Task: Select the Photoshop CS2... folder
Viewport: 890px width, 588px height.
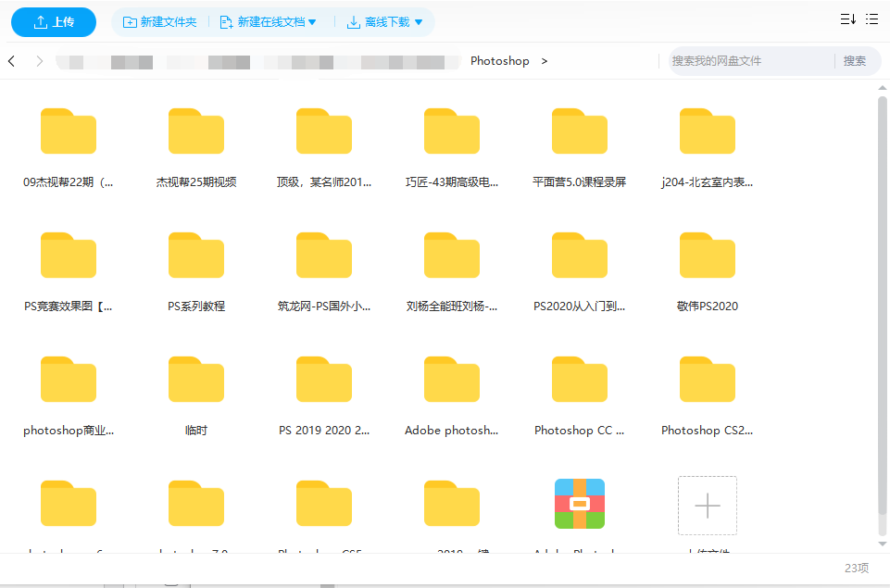Action: [x=708, y=396]
